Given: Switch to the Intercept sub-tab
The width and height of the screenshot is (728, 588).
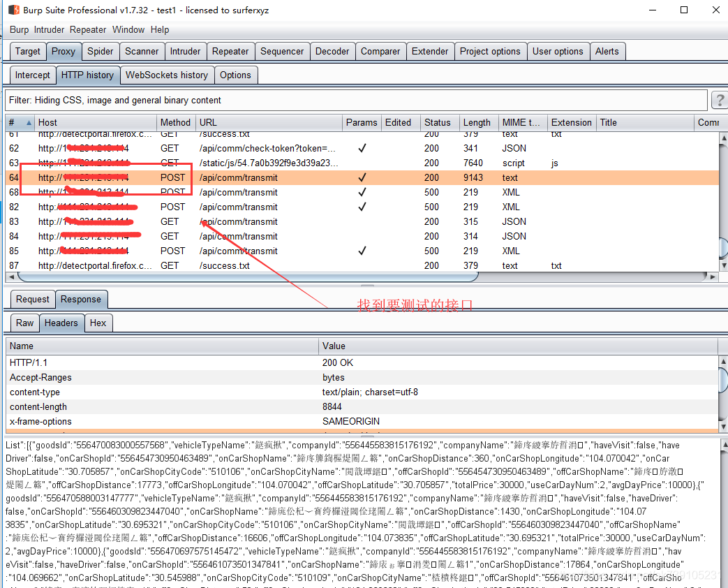Looking at the screenshot, I should click(33, 75).
